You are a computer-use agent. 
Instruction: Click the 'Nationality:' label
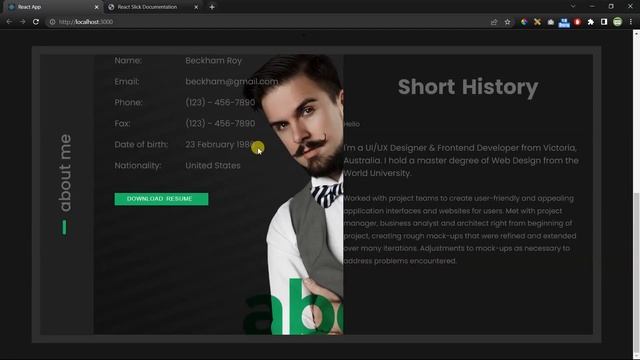(138, 165)
